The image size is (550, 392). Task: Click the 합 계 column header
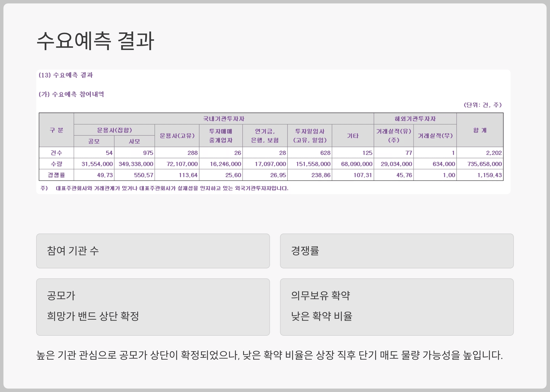point(479,130)
